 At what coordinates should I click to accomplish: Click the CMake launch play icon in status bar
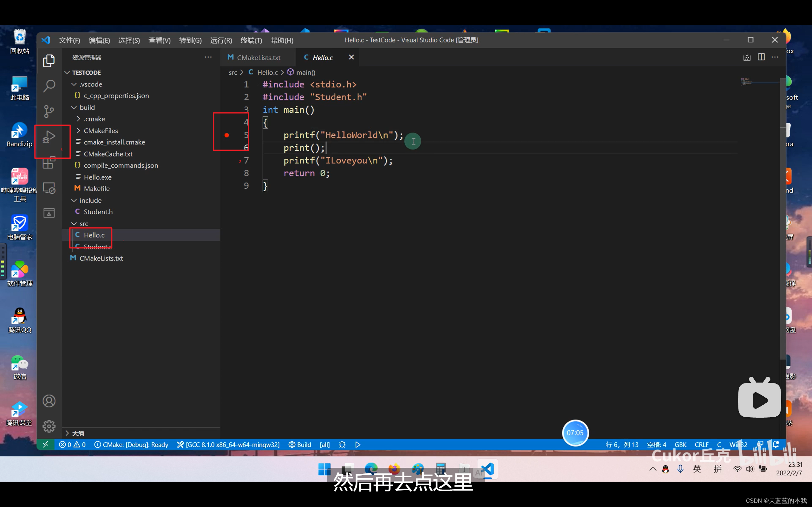(358, 445)
